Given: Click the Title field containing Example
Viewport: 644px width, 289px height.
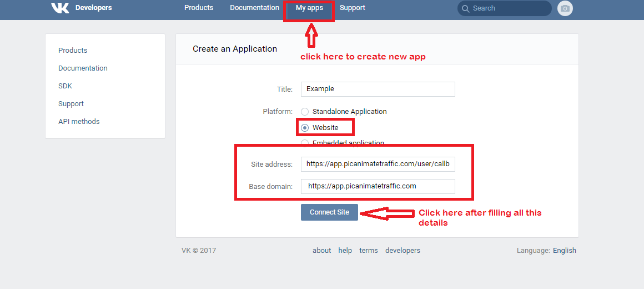Looking at the screenshot, I should (x=378, y=89).
